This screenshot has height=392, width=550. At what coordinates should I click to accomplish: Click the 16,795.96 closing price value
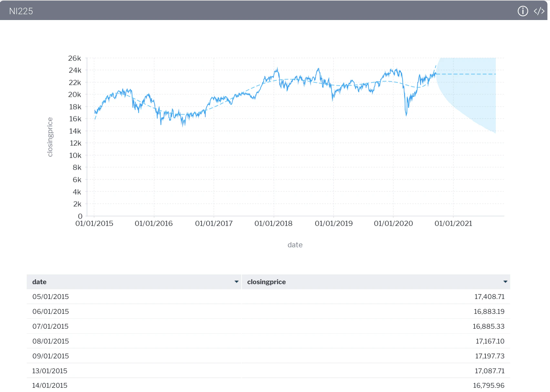tap(489, 386)
